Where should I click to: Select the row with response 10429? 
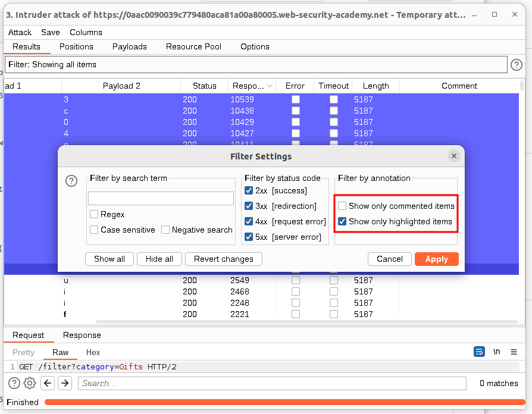(x=261, y=122)
